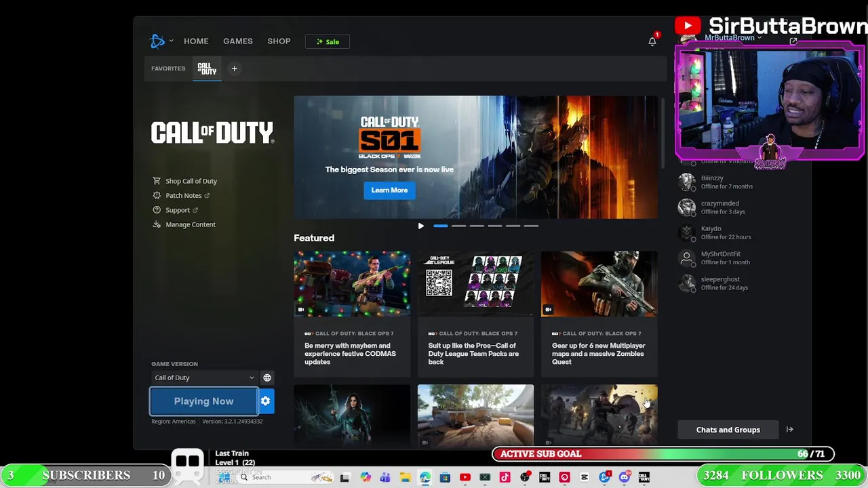Image resolution: width=868 pixels, height=488 pixels.
Task: Select the Call of Duty game tab
Action: 207,68
